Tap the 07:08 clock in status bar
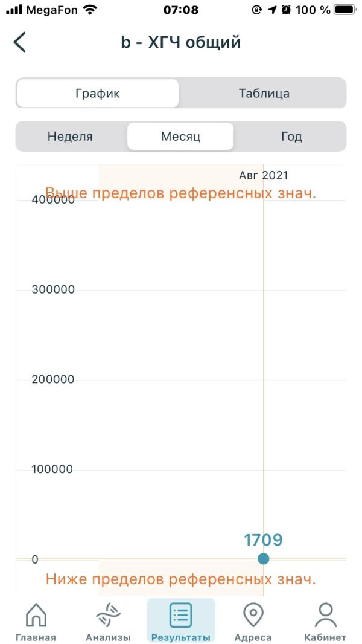362x644 pixels. coord(181,10)
